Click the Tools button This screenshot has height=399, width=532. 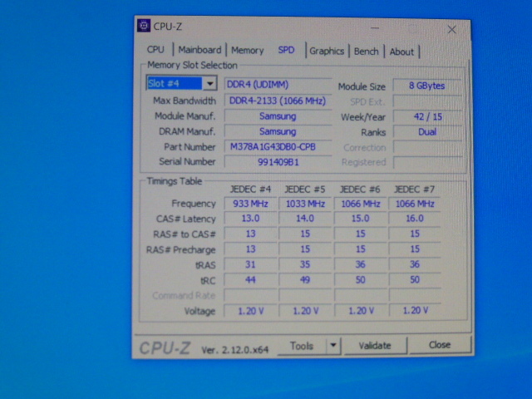point(302,346)
